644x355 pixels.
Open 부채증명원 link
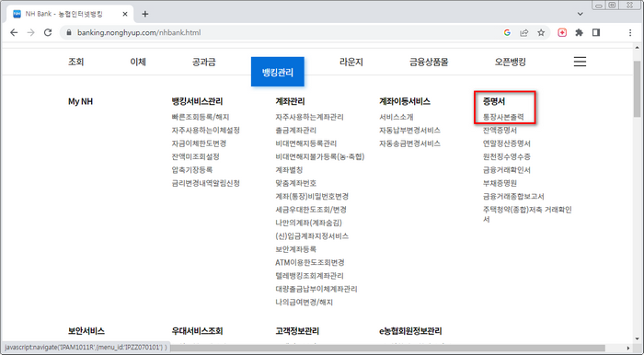[500, 183]
